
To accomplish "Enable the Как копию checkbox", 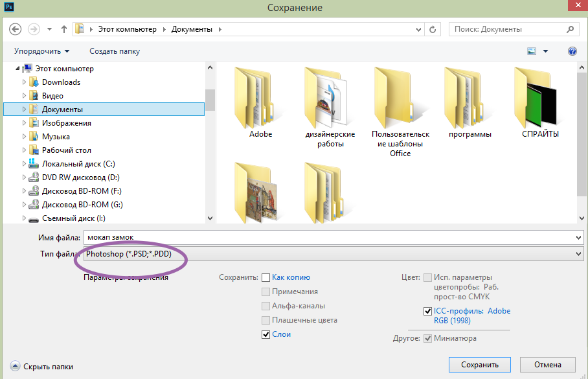I will click(x=266, y=278).
